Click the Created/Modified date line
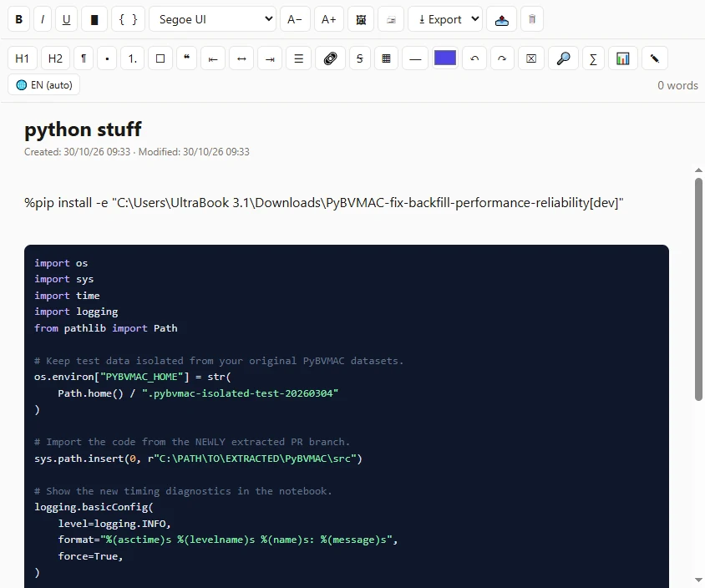 pyautogui.click(x=137, y=152)
